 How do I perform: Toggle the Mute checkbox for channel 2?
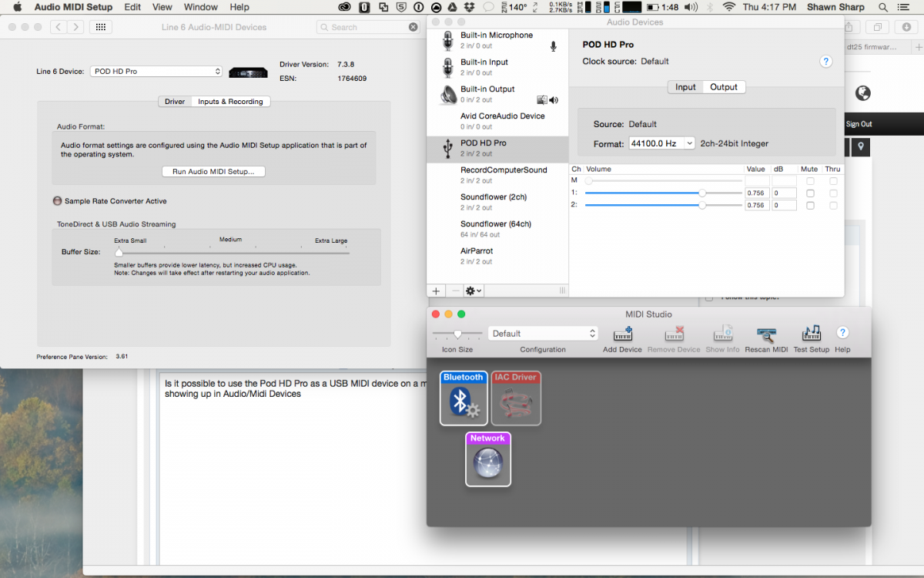tap(809, 206)
